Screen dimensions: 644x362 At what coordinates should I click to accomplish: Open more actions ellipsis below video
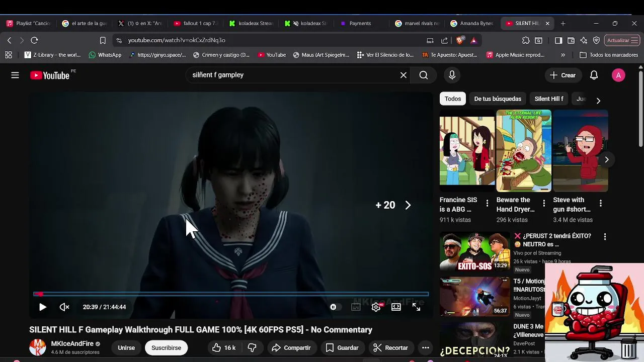pyautogui.click(x=425, y=348)
